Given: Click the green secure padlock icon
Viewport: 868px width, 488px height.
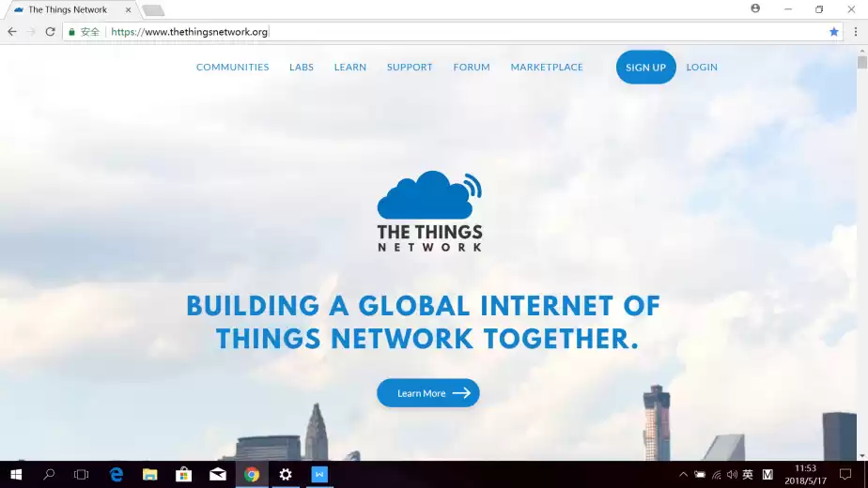Looking at the screenshot, I should click(71, 32).
